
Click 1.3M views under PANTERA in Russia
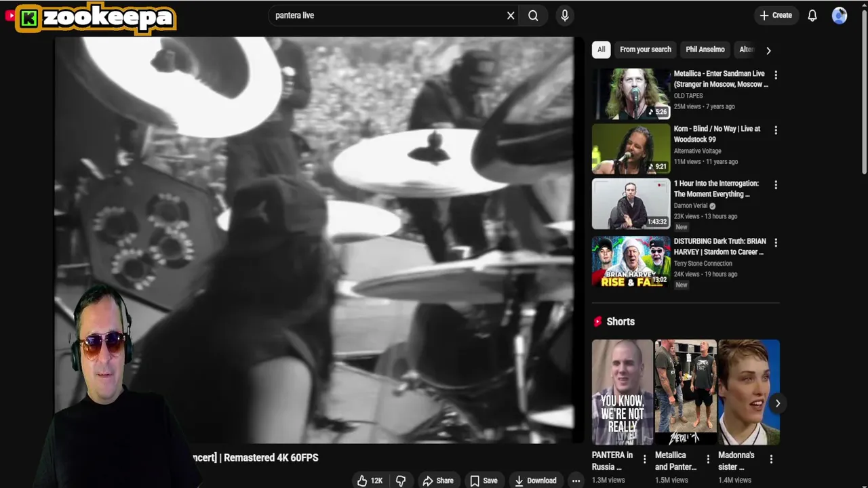pos(608,480)
